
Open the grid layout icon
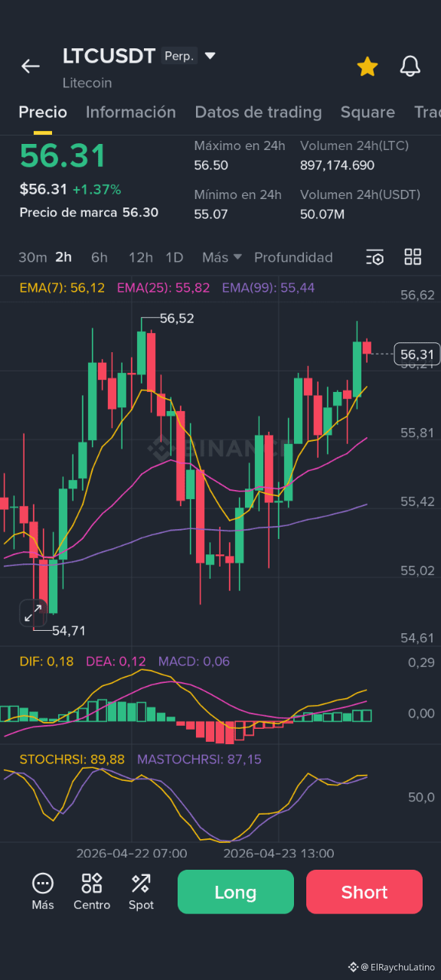click(x=413, y=257)
